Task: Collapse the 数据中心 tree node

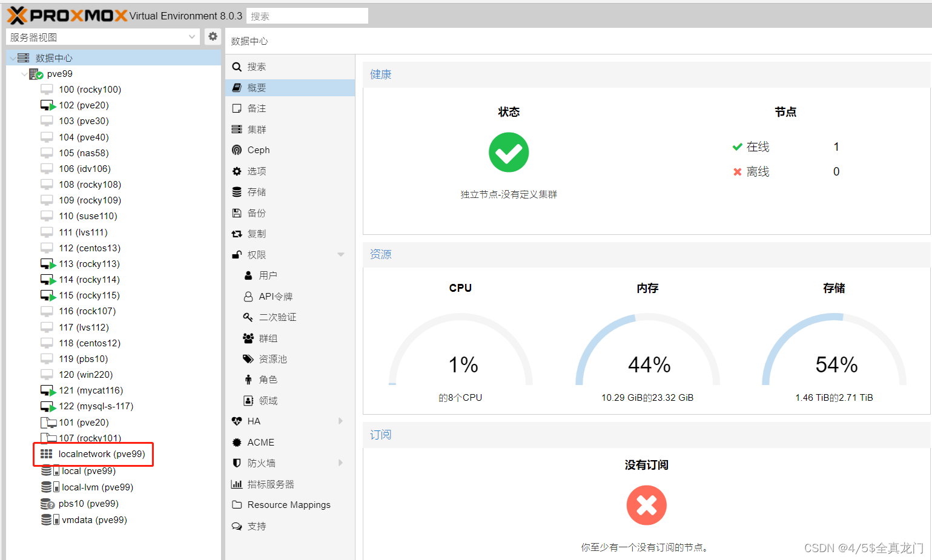Action: [x=13, y=58]
